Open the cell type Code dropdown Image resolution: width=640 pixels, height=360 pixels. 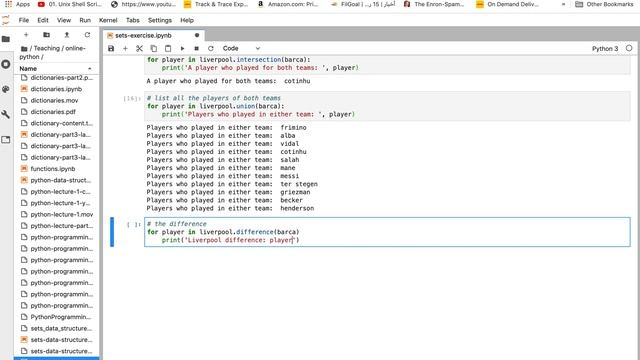click(241, 48)
